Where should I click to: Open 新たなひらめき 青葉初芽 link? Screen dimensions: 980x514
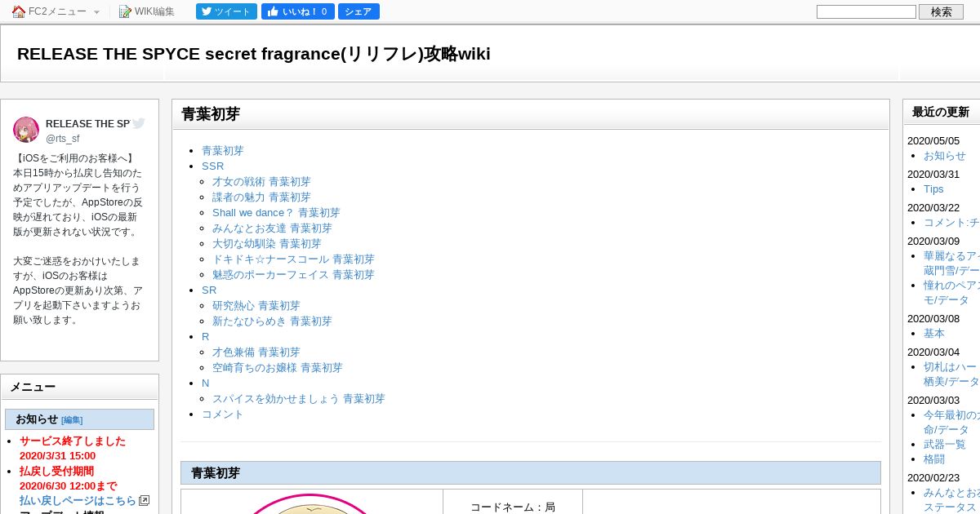pyautogui.click(x=272, y=321)
